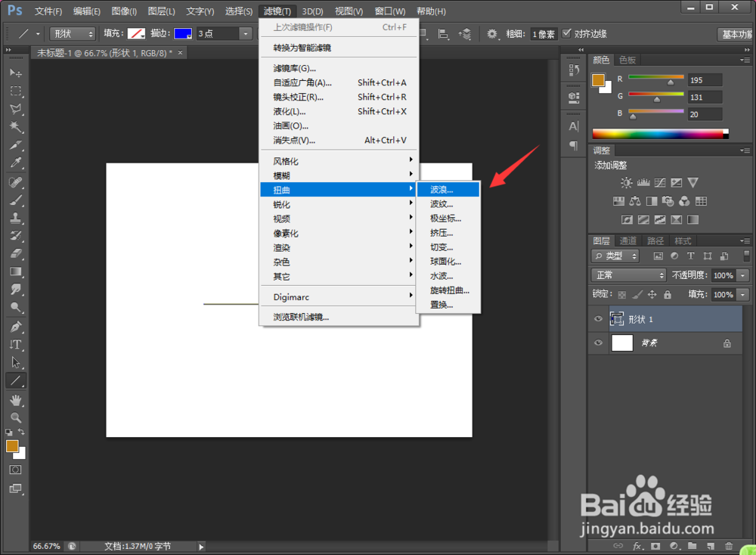
Task: Toggle lock all
Action: coord(668,295)
